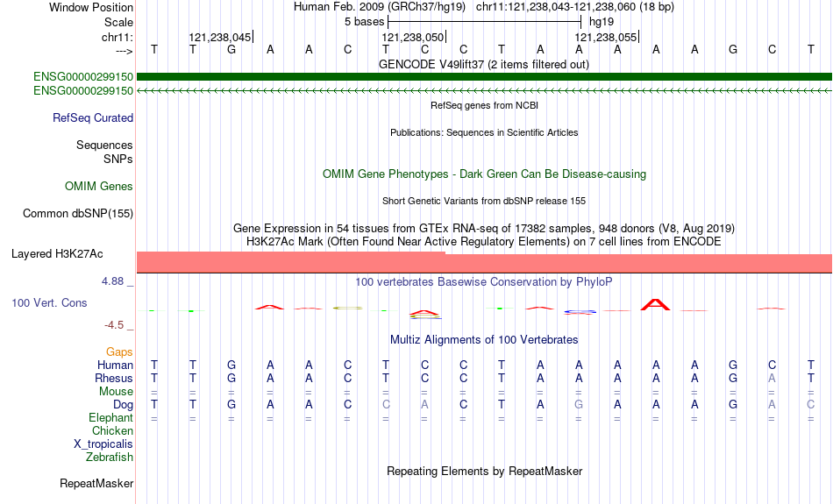This screenshot has width=833, height=504.
Task: Click the 5 bases scale bar
Action: 485,22
